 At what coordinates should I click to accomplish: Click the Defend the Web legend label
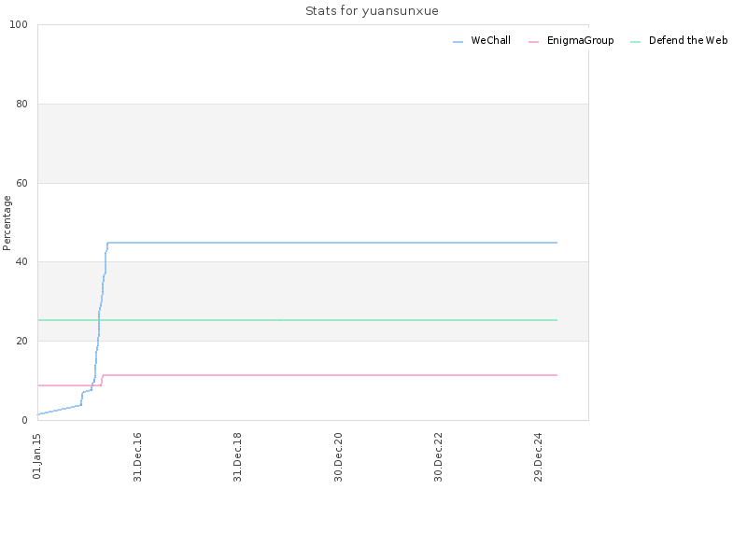click(x=688, y=40)
